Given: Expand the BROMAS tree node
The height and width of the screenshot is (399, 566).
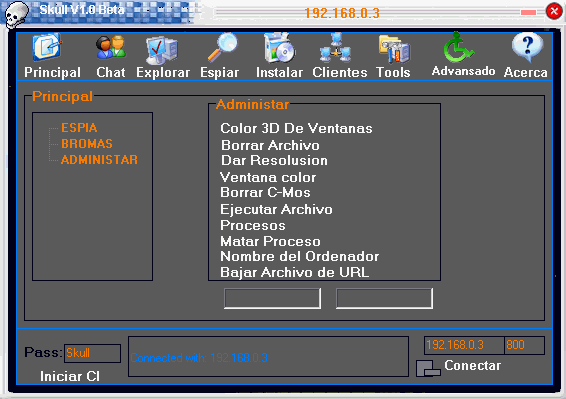Looking at the screenshot, I should tap(87, 144).
